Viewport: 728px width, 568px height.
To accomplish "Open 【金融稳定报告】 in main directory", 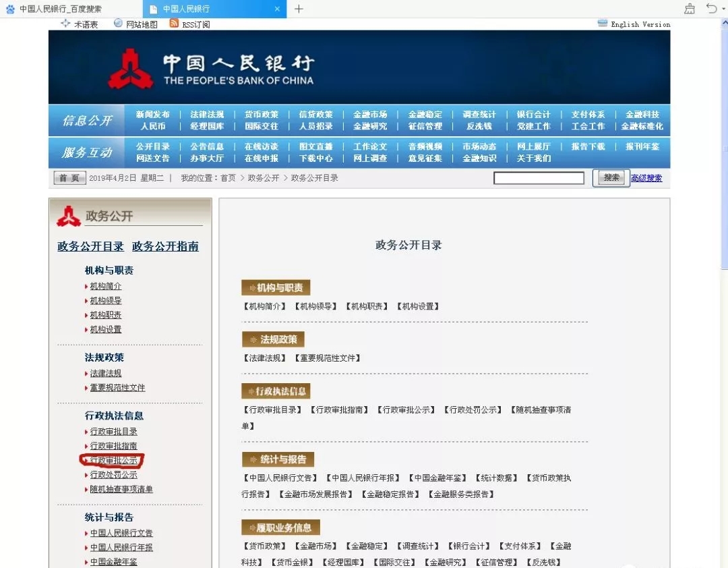I will point(390,494).
